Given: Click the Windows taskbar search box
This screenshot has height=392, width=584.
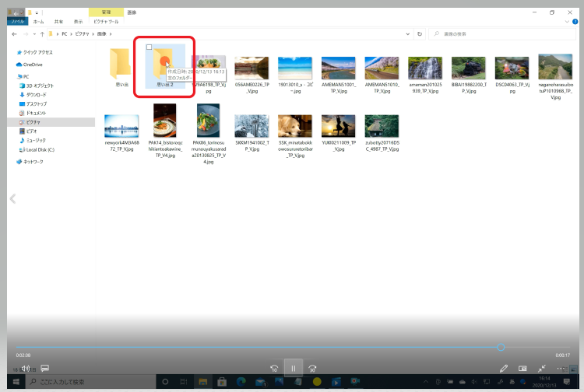Looking at the screenshot, I should (86, 382).
